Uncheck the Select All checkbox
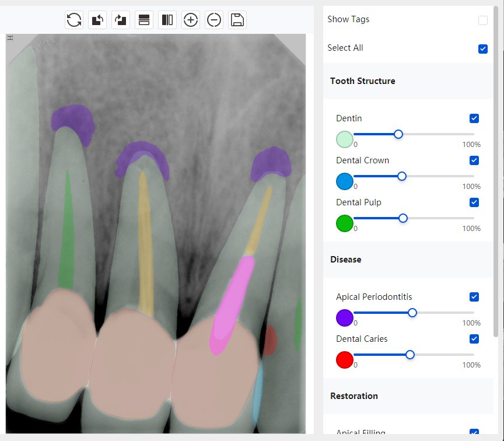 (482, 48)
